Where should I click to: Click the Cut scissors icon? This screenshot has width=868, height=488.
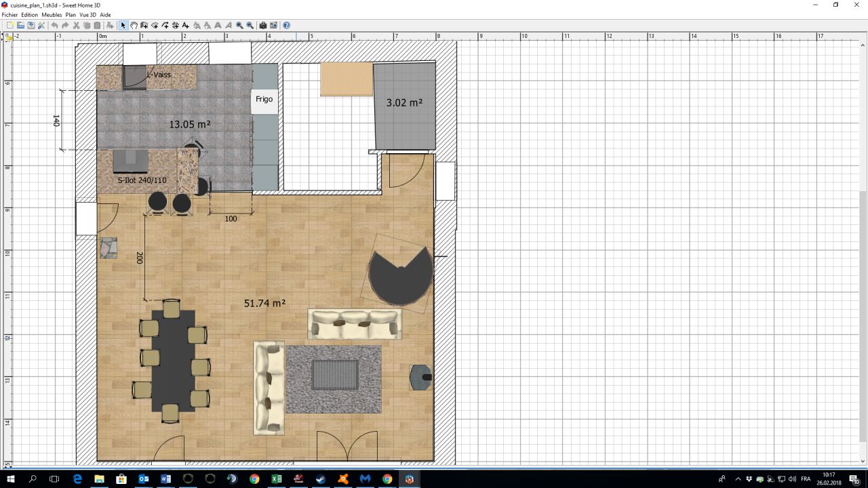point(76,25)
